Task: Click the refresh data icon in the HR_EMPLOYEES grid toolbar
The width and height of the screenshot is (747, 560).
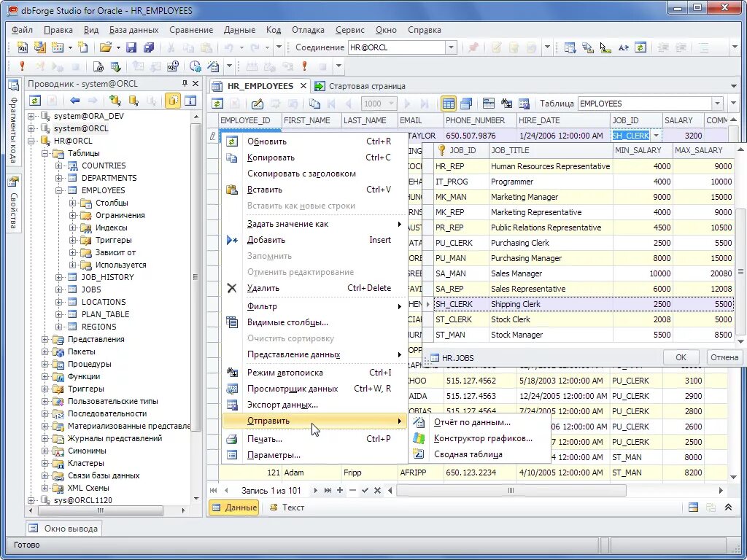Action: [217, 104]
